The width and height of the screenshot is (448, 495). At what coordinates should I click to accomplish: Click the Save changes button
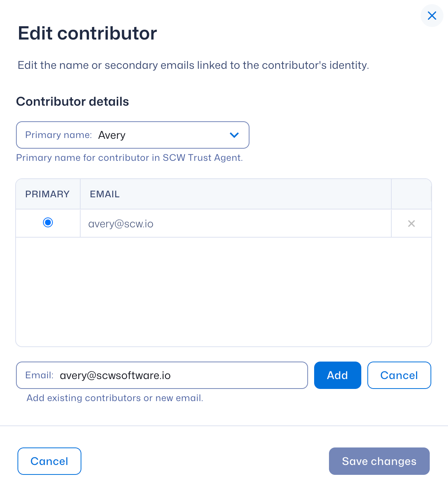coord(379,461)
